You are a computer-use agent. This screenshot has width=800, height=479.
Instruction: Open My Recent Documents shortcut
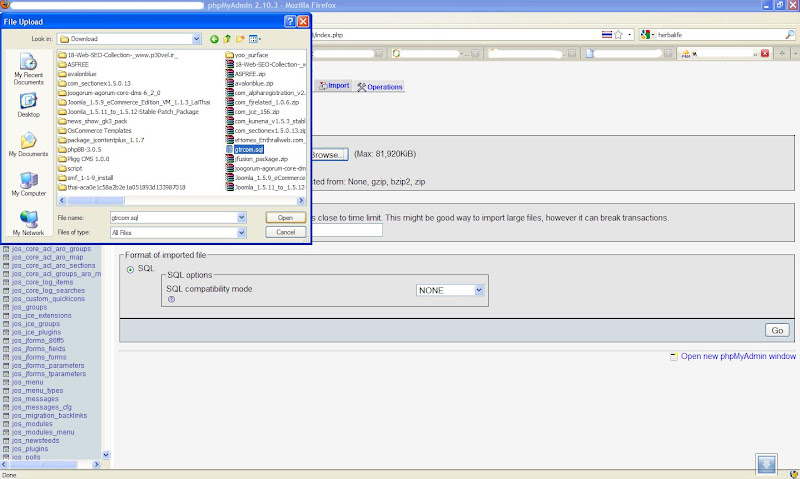(29, 69)
